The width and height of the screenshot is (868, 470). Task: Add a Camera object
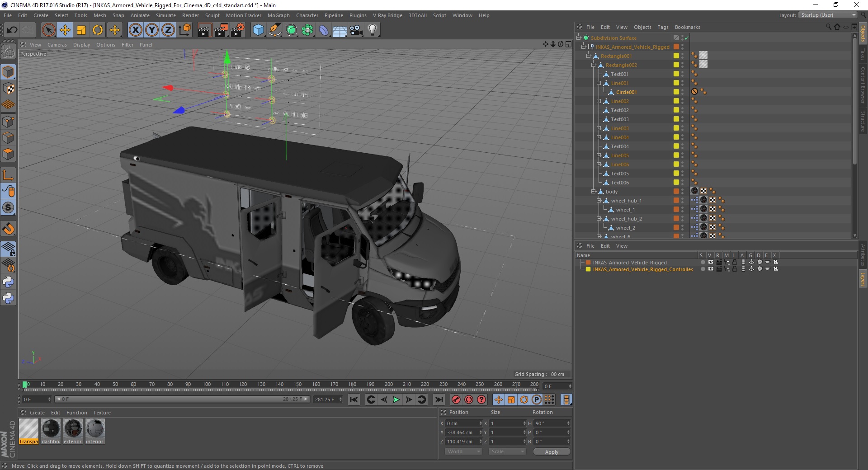(x=356, y=30)
